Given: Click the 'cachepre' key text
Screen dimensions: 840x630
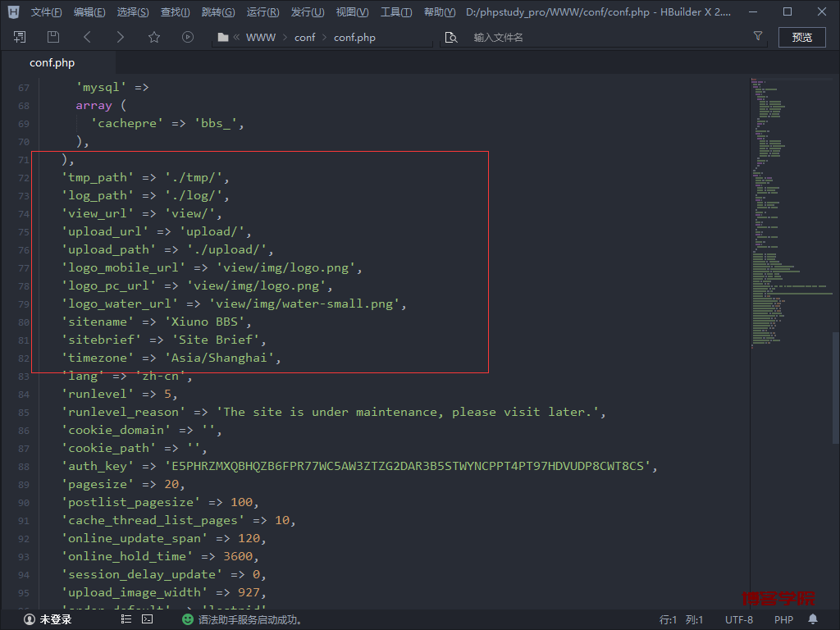Looking at the screenshot, I should point(127,123).
